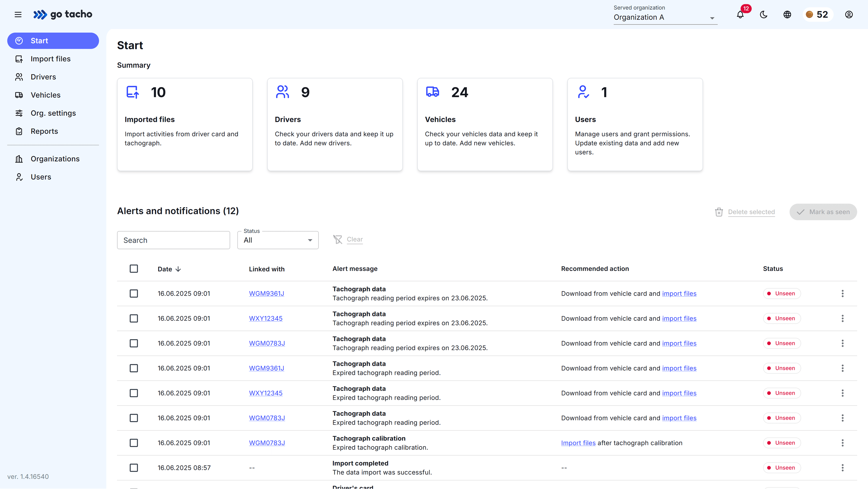Toggle dark mode moon icon
Image resolution: width=868 pixels, height=489 pixels.
pyautogui.click(x=764, y=14)
